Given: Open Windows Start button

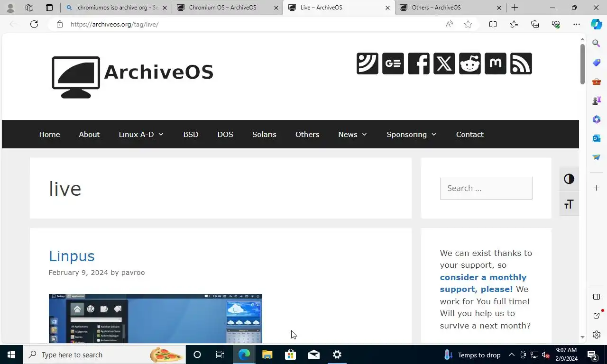Looking at the screenshot, I should pyautogui.click(x=11, y=355).
